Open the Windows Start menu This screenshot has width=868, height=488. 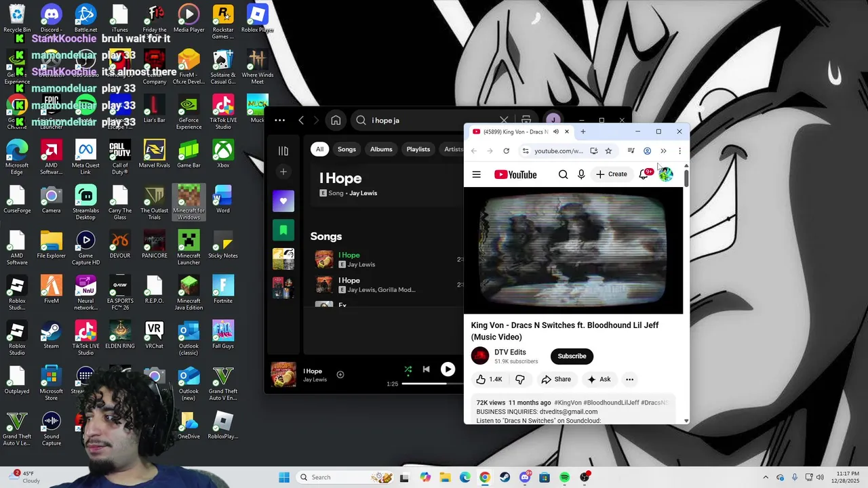tap(283, 477)
